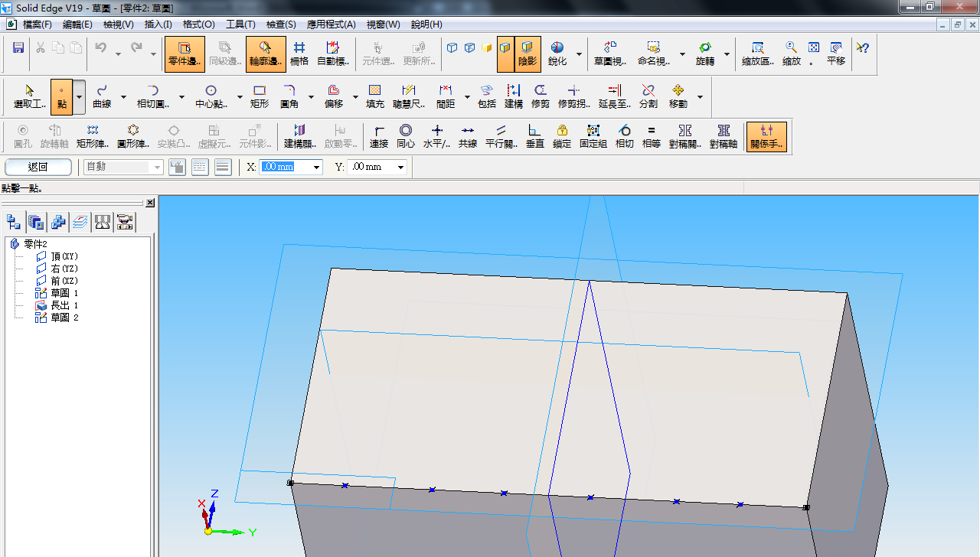Click the 返回 return button
Viewport: 980px width, 557px height.
pos(38,167)
